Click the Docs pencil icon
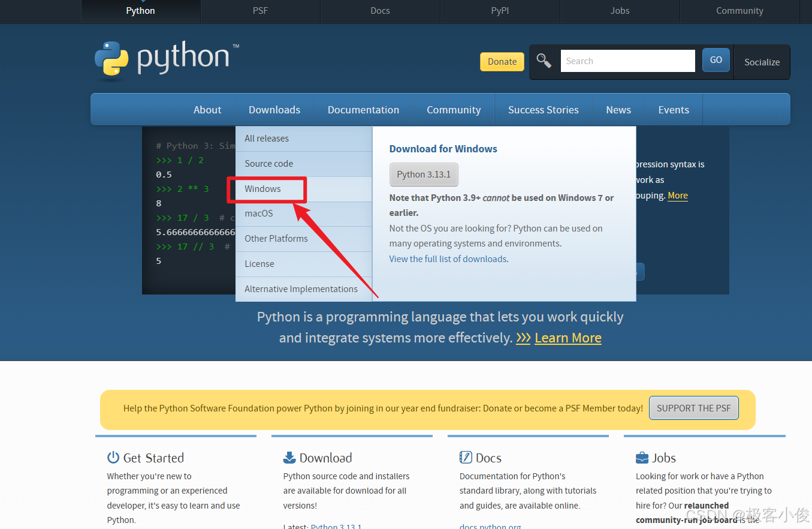Viewport: 812px width, 529px height. point(466,458)
